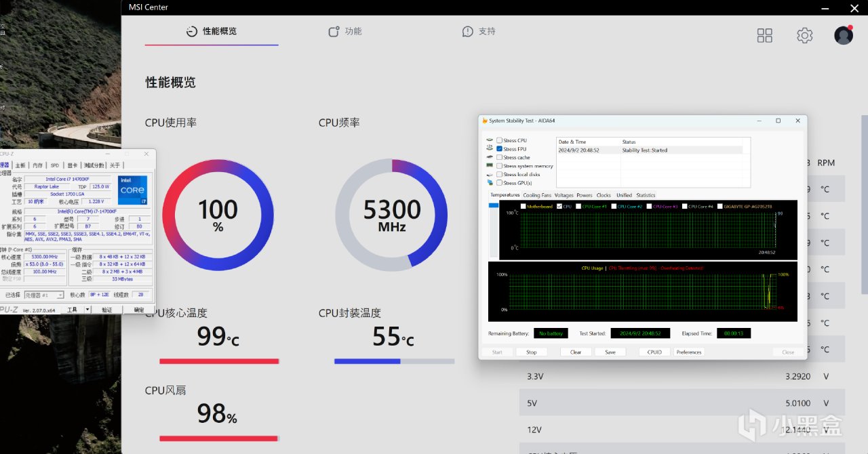Switch to the 性能概览 tab in MSI Center
Screen dimensions: 868x454
click(212, 32)
